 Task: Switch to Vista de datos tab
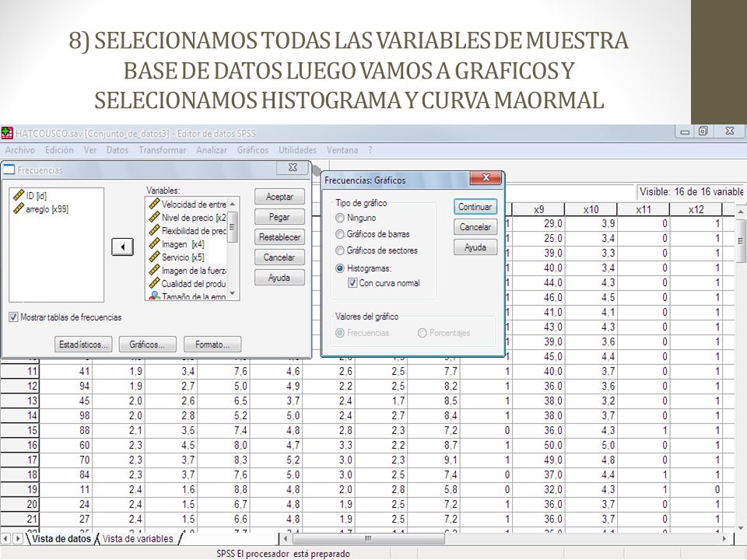pyautogui.click(x=61, y=538)
